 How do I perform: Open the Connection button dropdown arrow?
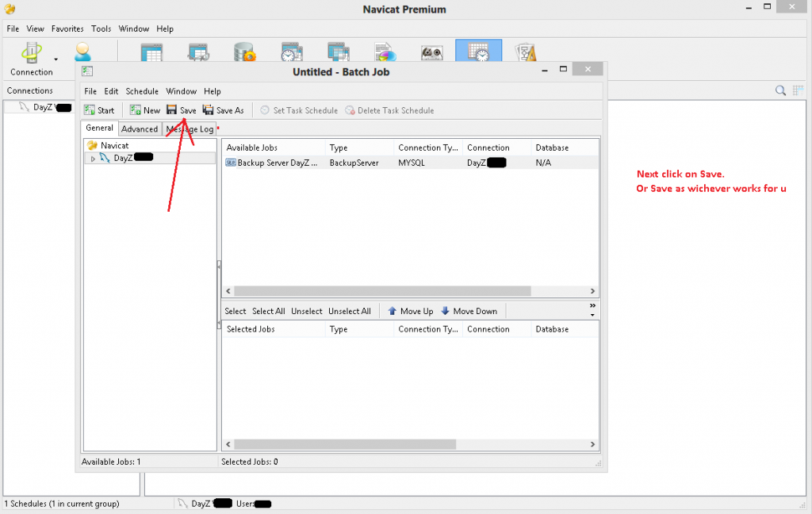[x=56, y=59]
